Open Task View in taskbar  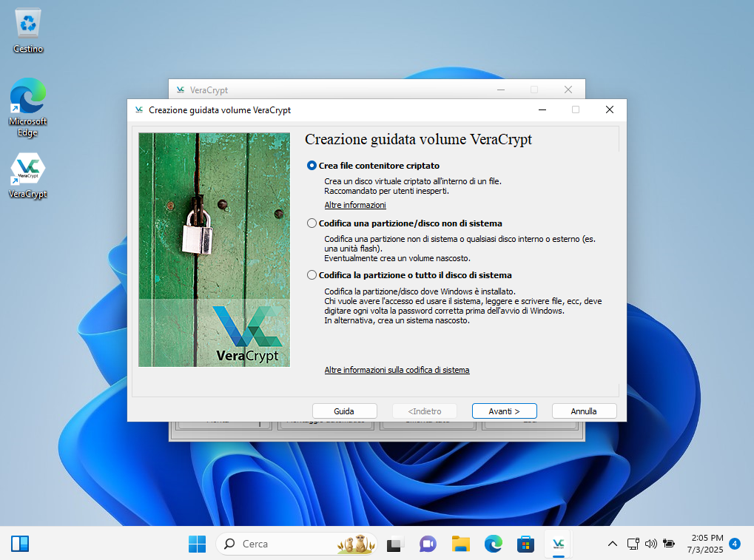click(x=394, y=544)
